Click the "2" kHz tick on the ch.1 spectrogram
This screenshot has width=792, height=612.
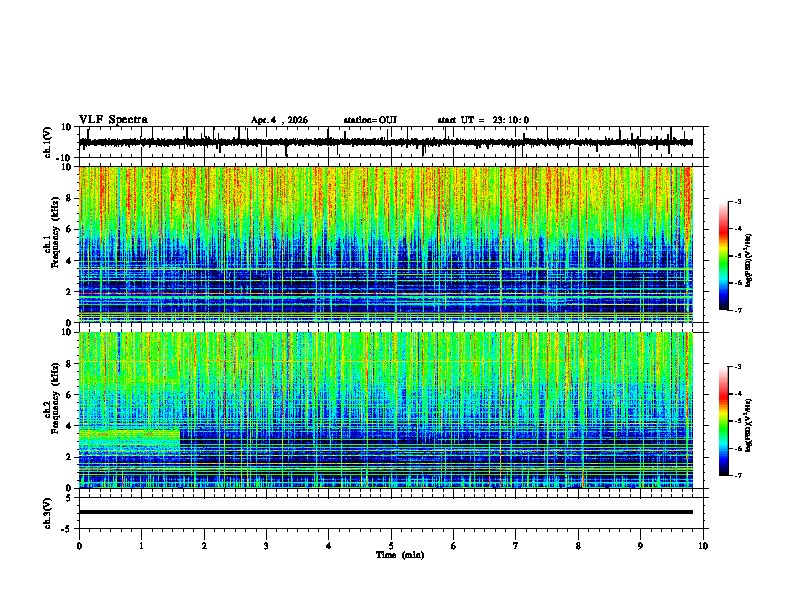[x=69, y=292]
